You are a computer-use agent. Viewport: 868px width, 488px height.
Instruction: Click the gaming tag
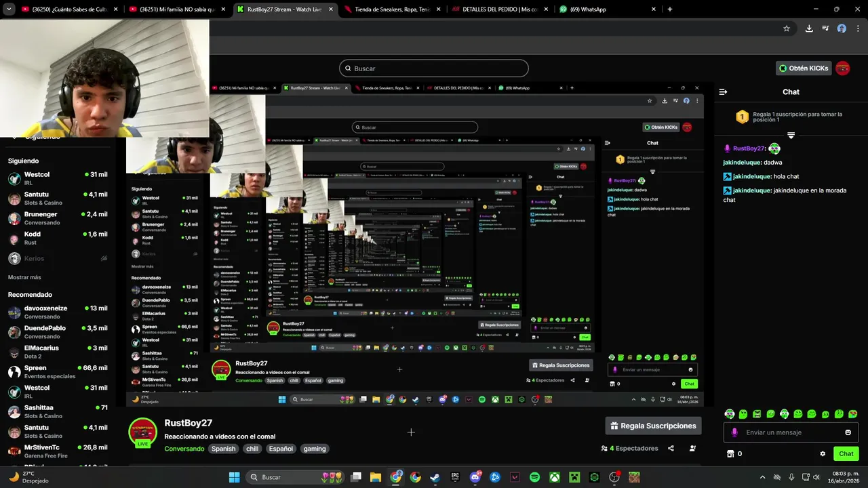click(x=315, y=449)
